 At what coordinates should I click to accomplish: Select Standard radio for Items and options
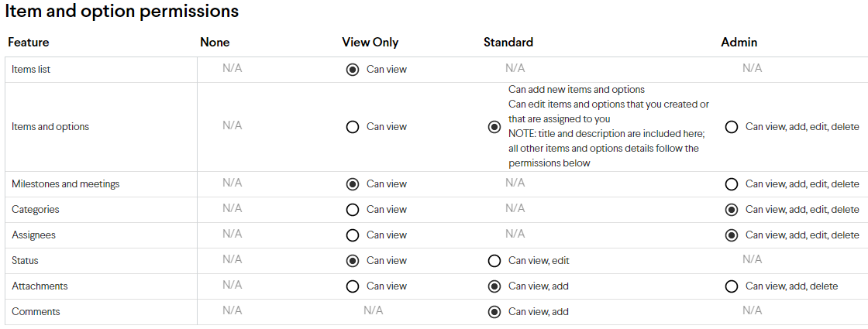click(494, 127)
